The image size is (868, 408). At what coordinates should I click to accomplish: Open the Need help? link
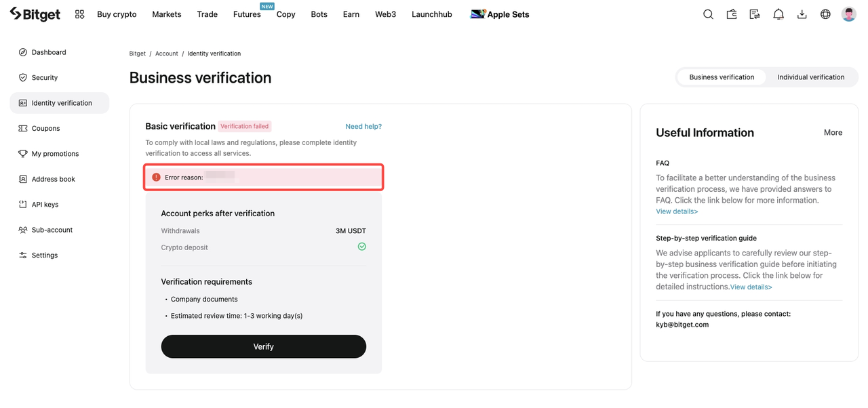point(363,127)
